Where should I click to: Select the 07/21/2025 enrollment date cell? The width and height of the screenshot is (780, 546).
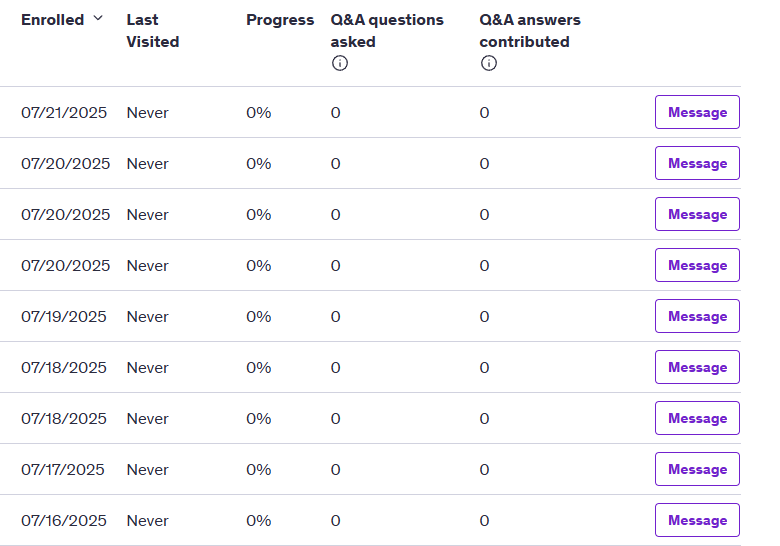[64, 113]
